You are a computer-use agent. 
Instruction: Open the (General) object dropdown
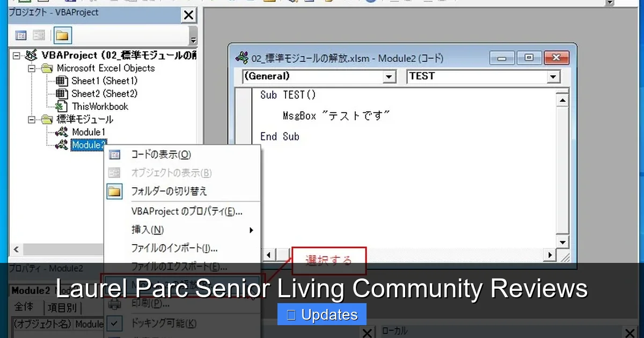click(x=390, y=77)
